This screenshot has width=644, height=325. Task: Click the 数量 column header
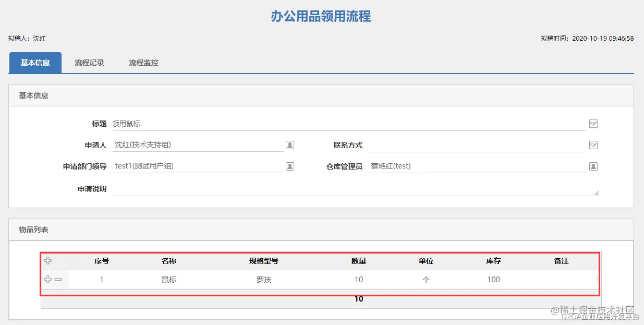tap(359, 261)
